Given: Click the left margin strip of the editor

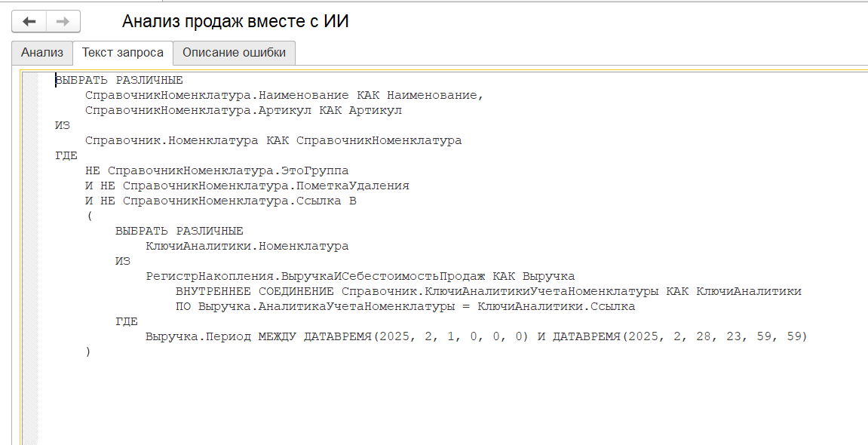Looking at the screenshot, I should (29, 226).
